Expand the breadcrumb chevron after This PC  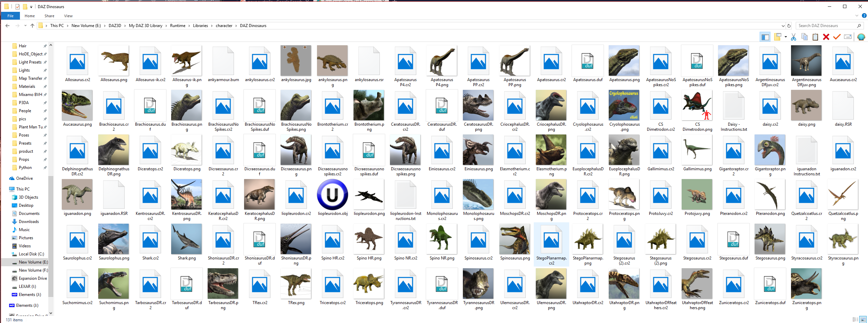[68, 26]
